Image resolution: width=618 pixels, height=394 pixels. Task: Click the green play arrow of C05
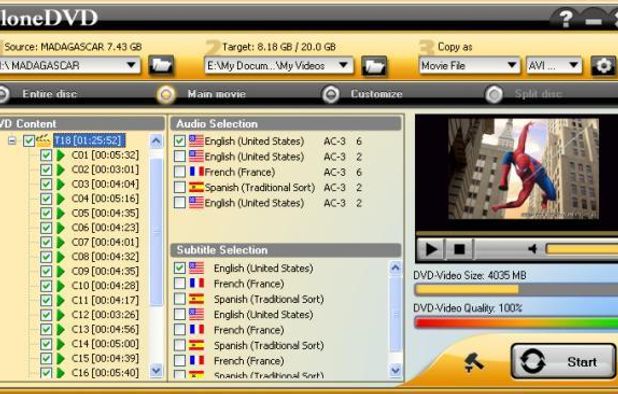(x=61, y=213)
